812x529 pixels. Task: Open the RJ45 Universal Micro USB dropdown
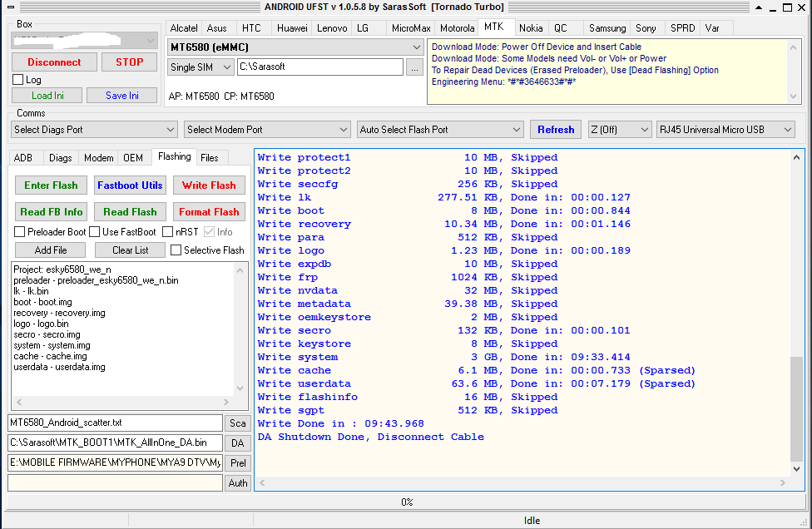point(725,130)
